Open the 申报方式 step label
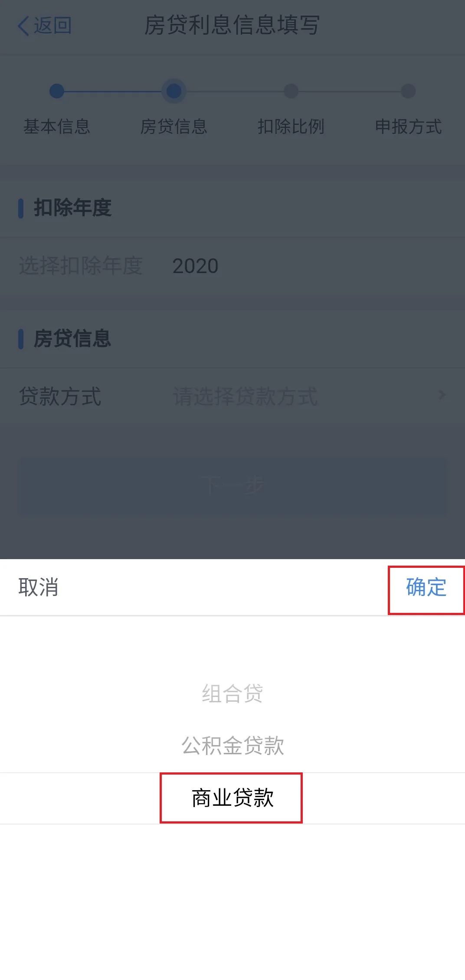This screenshot has height=980, width=465. click(408, 127)
